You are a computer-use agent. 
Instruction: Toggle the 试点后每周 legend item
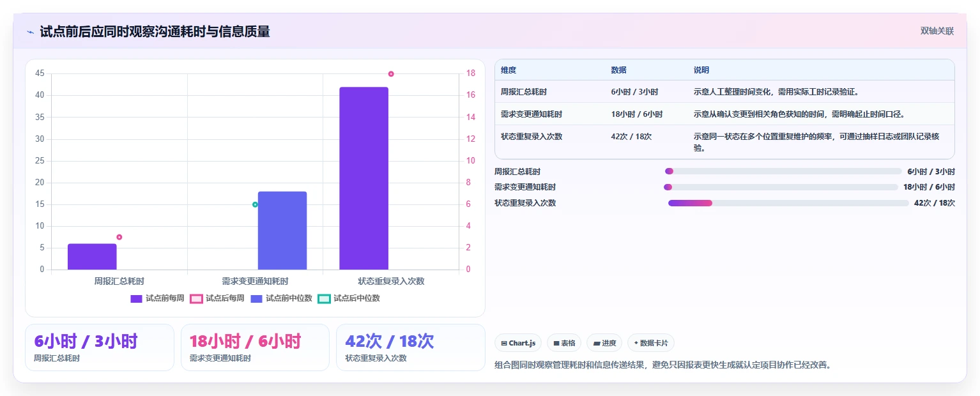pos(217,298)
